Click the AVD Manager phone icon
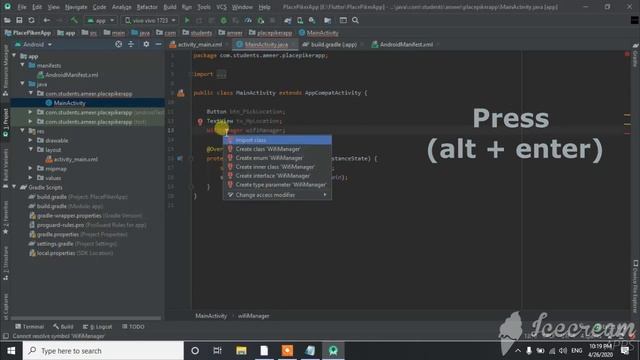640x360 pixels. click(300, 20)
